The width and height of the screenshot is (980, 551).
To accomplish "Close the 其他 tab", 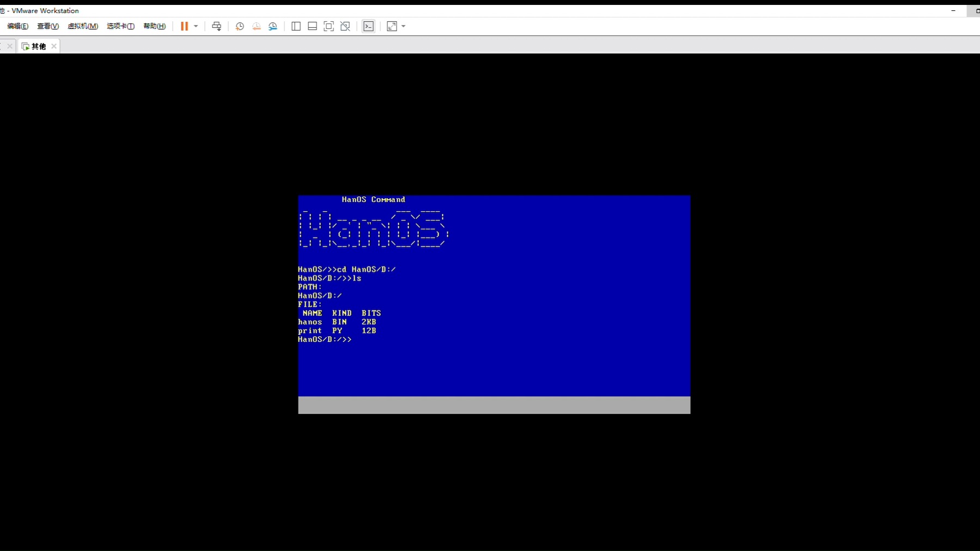I will click(54, 46).
